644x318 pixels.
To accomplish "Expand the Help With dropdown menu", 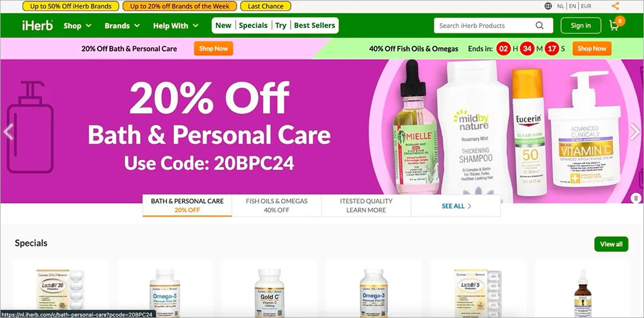I will [x=175, y=25].
